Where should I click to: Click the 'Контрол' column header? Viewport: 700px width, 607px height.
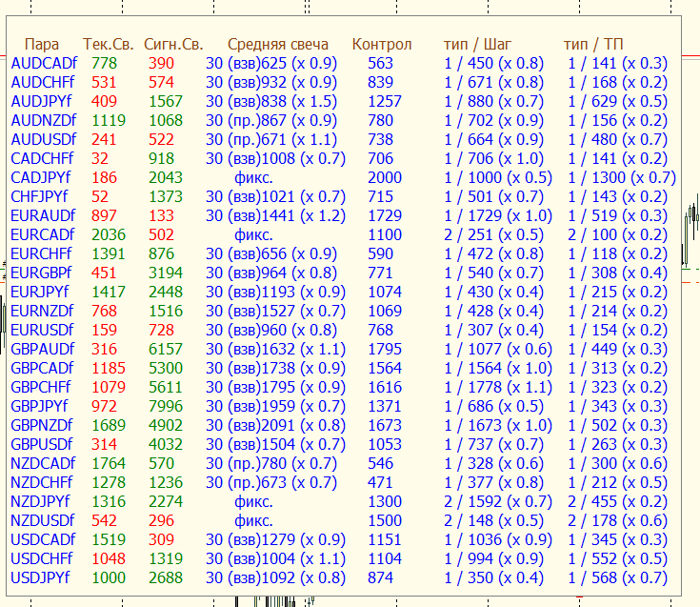tap(382, 45)
